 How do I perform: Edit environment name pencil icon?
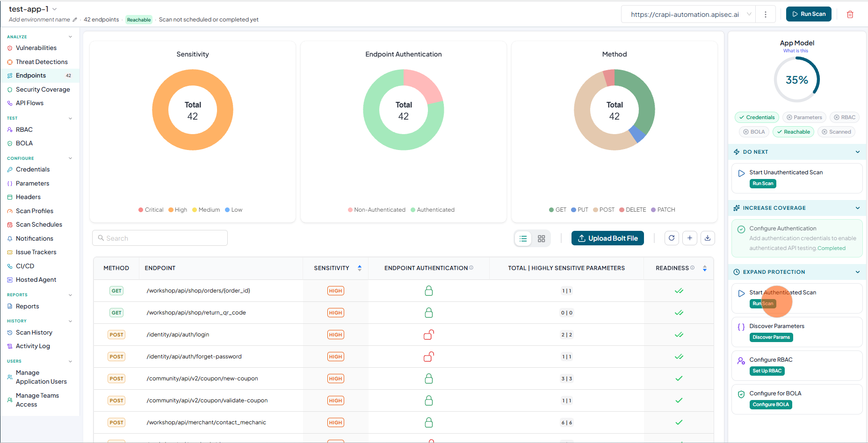(x=75, y=20)
